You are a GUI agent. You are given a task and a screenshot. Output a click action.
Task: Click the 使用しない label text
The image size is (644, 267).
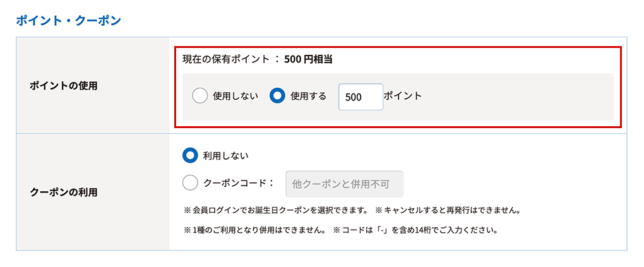[x=236, y=96]
